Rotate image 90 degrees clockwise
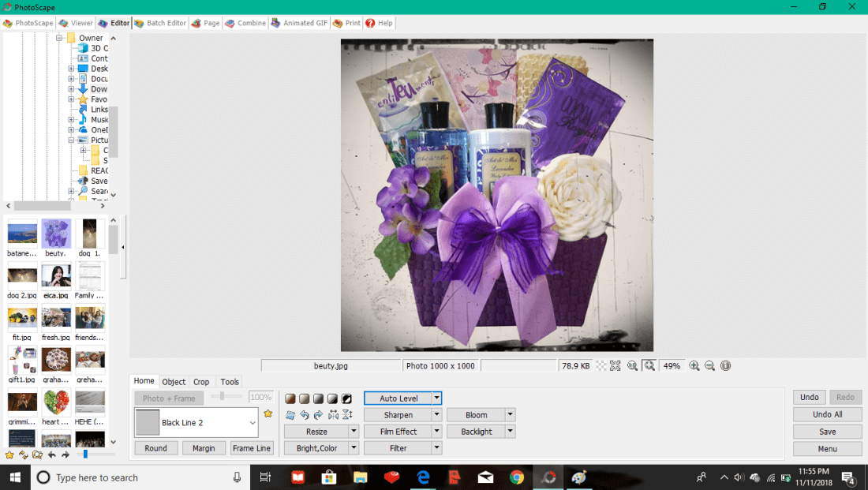 318,415
